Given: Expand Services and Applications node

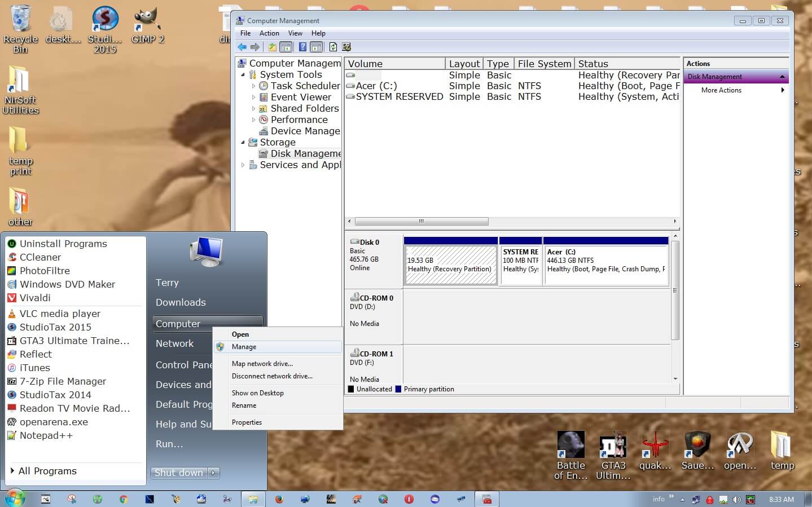Looking at the screenshot, I should [243, 165].
